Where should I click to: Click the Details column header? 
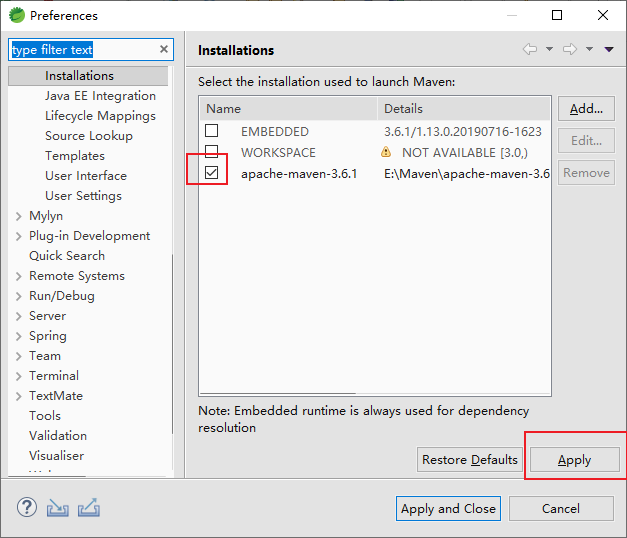click(464, 108)
